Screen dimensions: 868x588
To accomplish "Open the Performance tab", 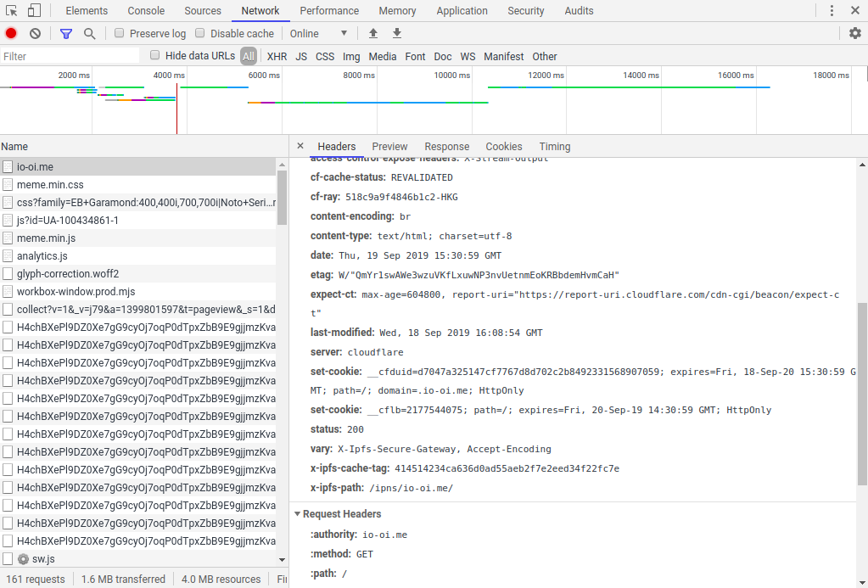I will click(x=329, y=10).
